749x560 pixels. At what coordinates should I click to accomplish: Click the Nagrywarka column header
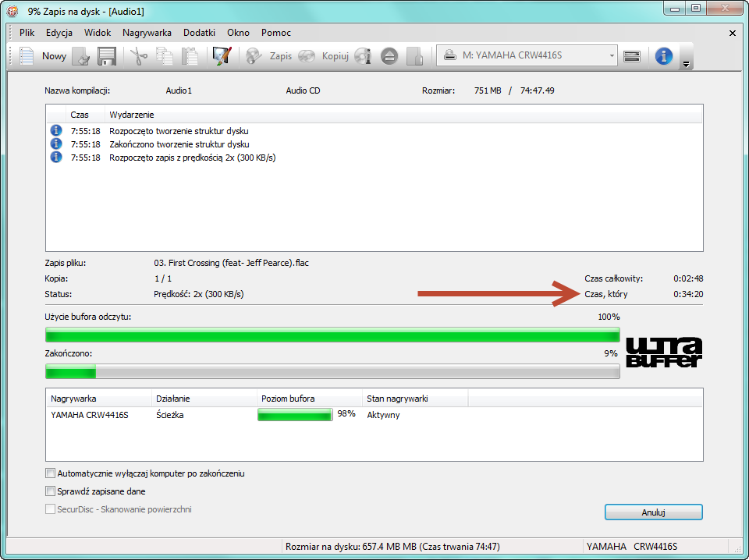click(99, 399)
